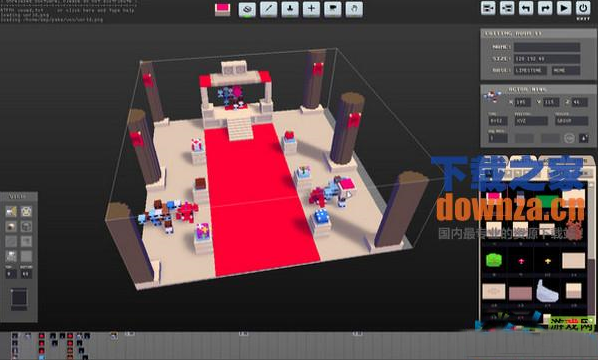Image resolution: width=598 pixels, height=360 pixels.
Task: Select the stamp placement tool
Action: 290,9
